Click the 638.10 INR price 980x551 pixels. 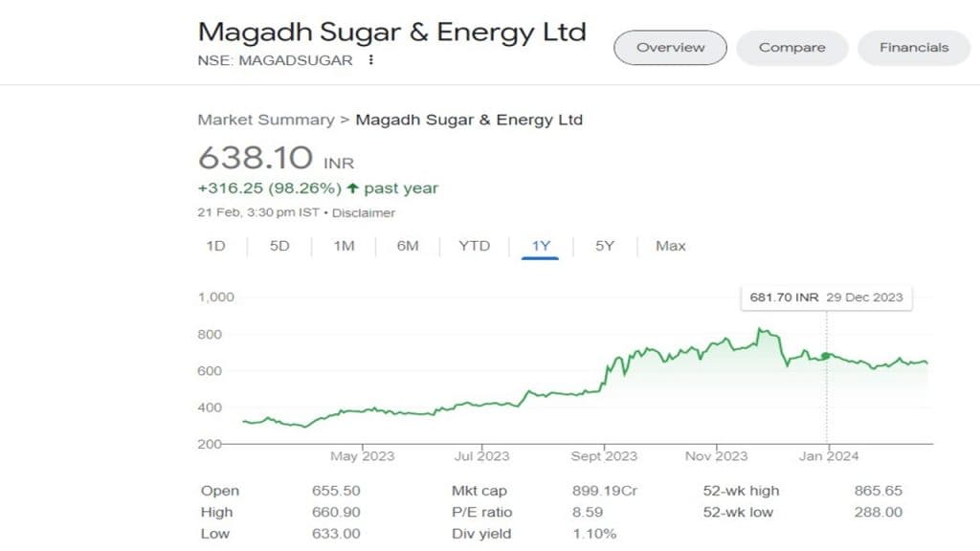(x=256, y=156)
